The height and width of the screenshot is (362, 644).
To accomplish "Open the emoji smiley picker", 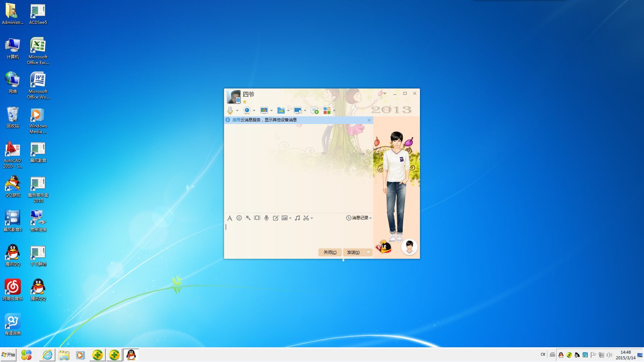I will tap(239, 218).
